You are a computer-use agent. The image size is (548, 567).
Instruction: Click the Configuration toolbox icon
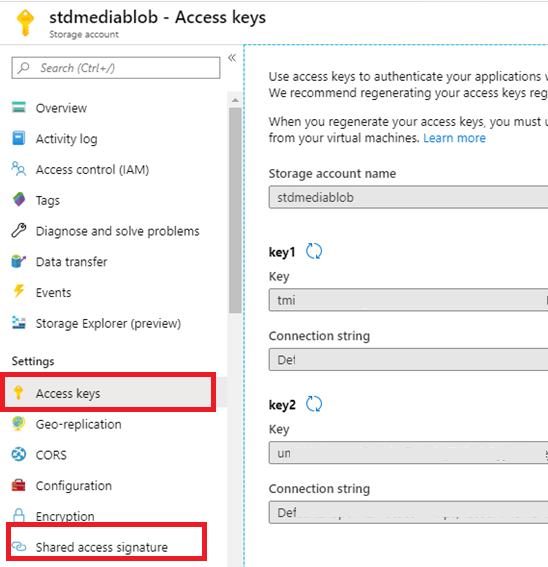19,485
